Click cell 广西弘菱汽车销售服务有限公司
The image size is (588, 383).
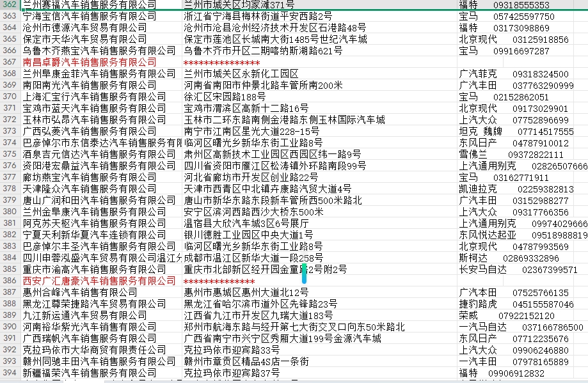(x=90, y=131)
